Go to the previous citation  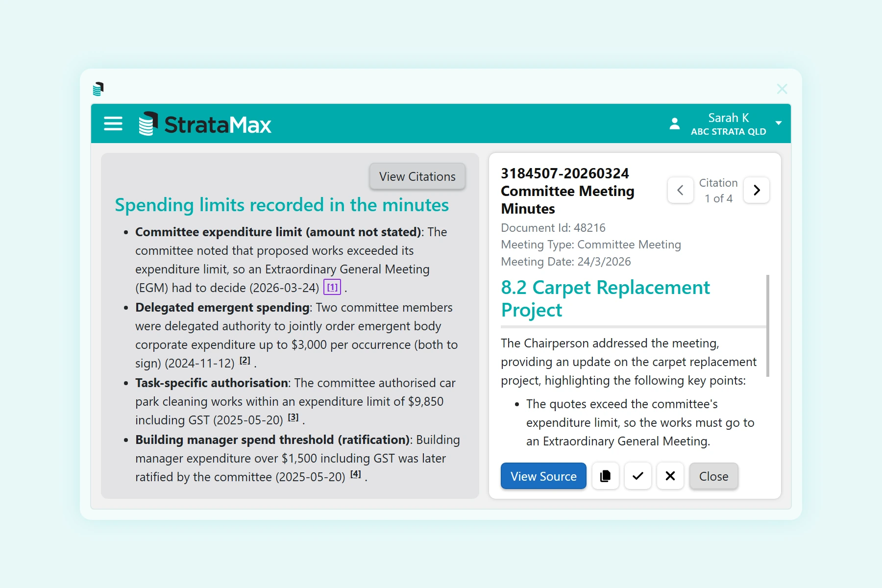pyautogui.click(x=681, y=190)
